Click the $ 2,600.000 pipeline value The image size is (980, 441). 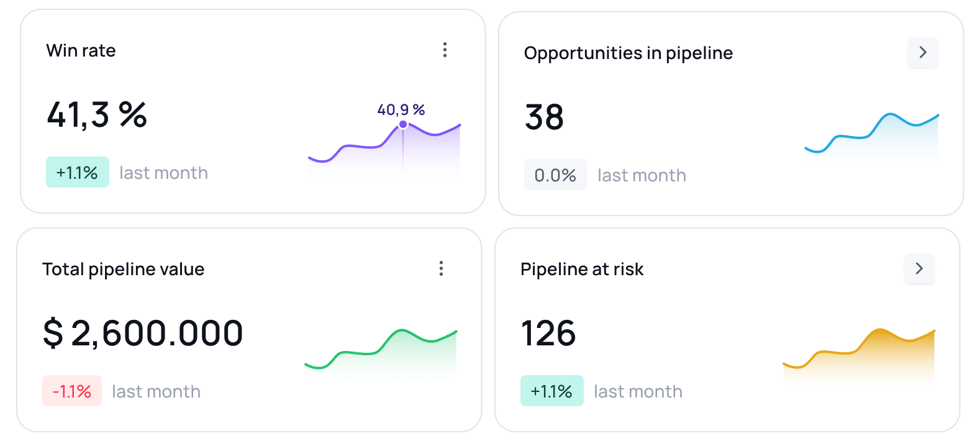(x=143, y=334)
